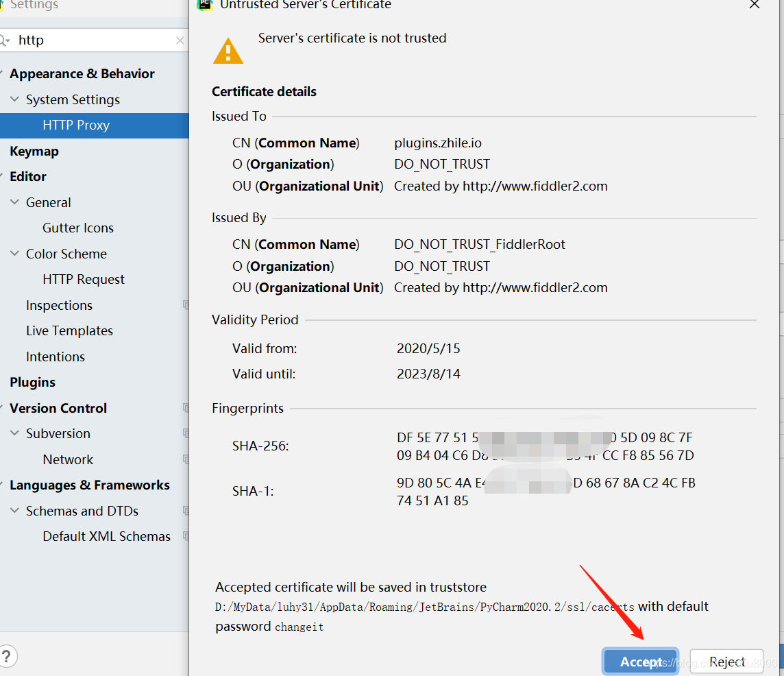Viewport: 784px width, 676px height.
Task: Open the Version Control settings category
Action: tap(58, 409)
